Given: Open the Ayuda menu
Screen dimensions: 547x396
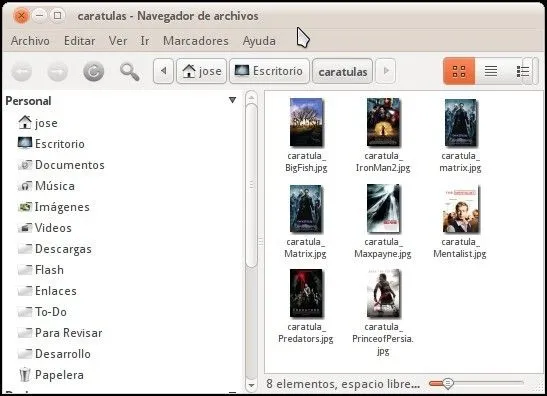Looking at the screenshot, I should click(x=259, y=41).
